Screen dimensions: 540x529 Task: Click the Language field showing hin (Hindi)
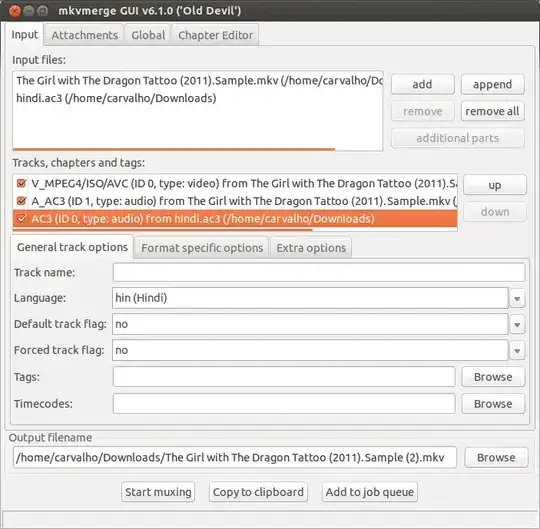coord(310,298)
